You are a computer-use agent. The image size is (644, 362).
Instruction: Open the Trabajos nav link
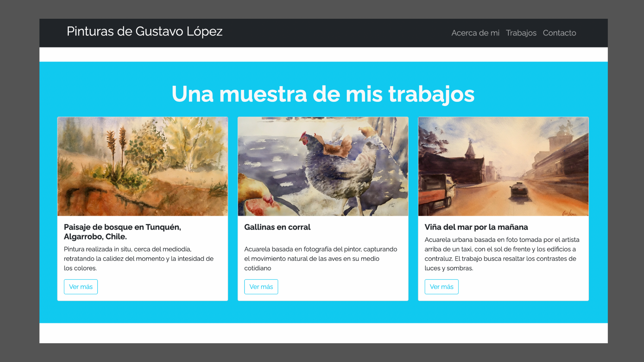[x=521, y=33]
